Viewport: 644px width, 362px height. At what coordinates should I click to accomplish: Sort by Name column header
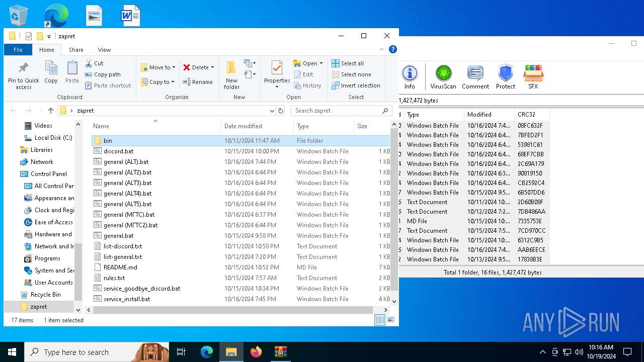[155, 126]
